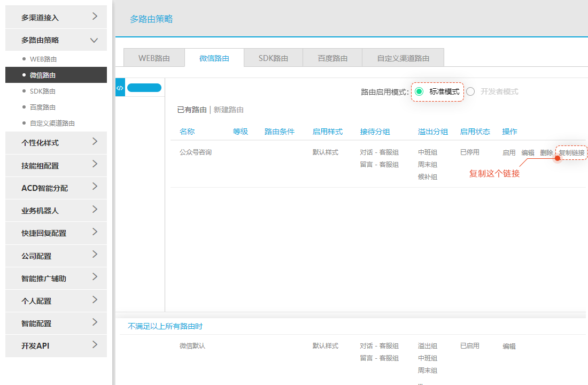Screen dimensions: 588x385
Task: Expand the 公司配置 sidebar menu
Action: [x=56, y=256]
